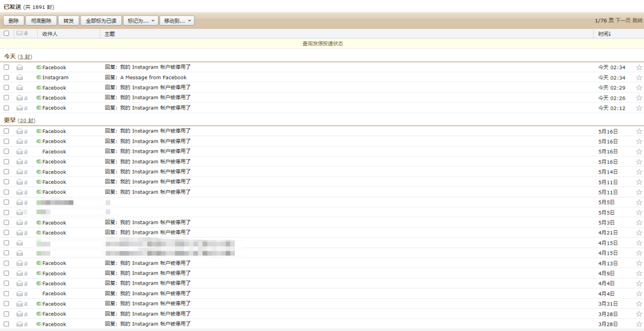Screen dimensions: 644x331
Task: Click the time 今天 02:26
Action: (x=612, y=98)
